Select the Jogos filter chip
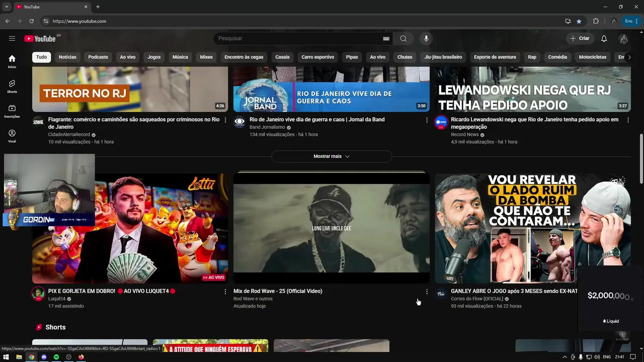This screenshot has width=644, height=362. coord(154,57)
